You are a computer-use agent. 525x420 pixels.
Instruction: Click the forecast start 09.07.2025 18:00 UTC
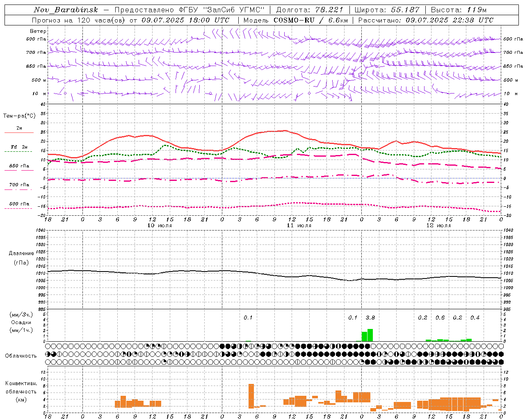pos(185,20)
